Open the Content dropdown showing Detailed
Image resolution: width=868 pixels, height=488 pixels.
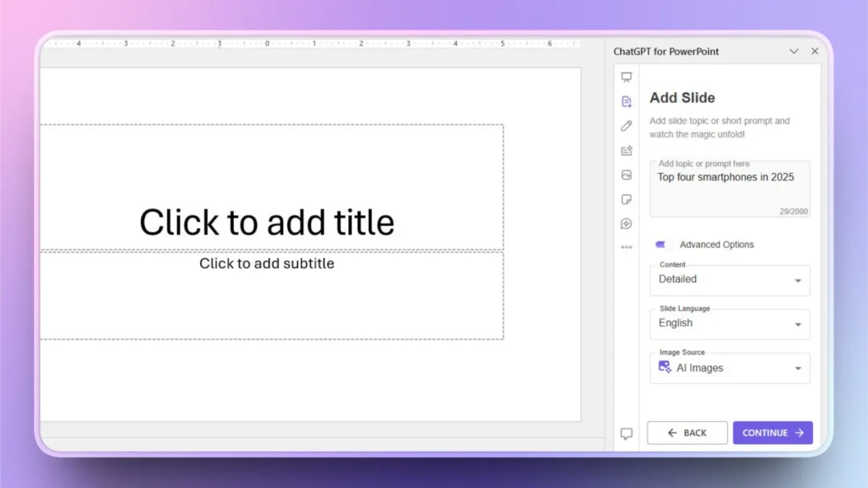[729, 280]
